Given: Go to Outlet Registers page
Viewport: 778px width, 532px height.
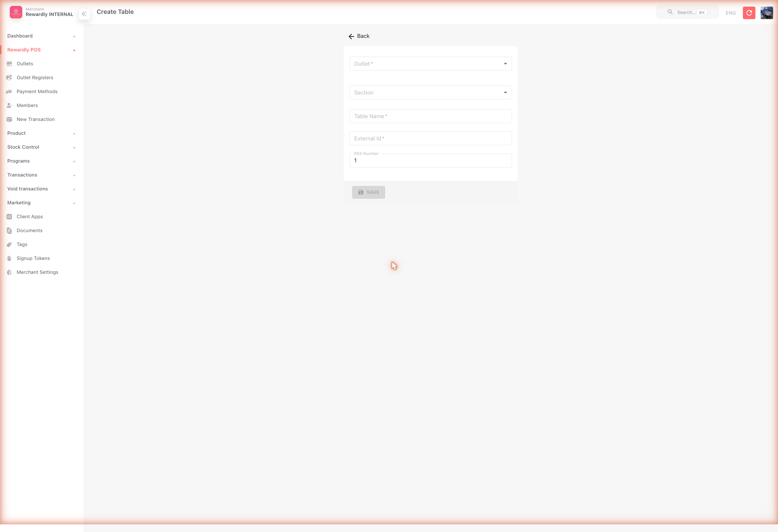Looking at the screenshot, I should 35,77.
